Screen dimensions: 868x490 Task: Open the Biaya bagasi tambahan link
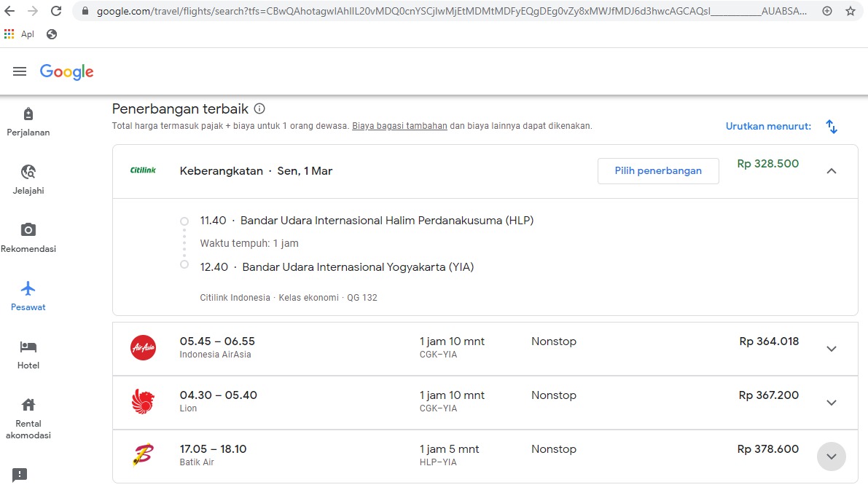pos(399,126)
